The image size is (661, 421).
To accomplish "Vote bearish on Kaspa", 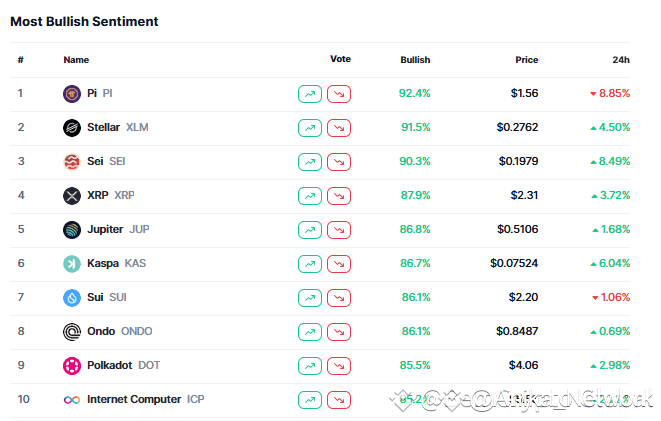I will coord(340,264).
